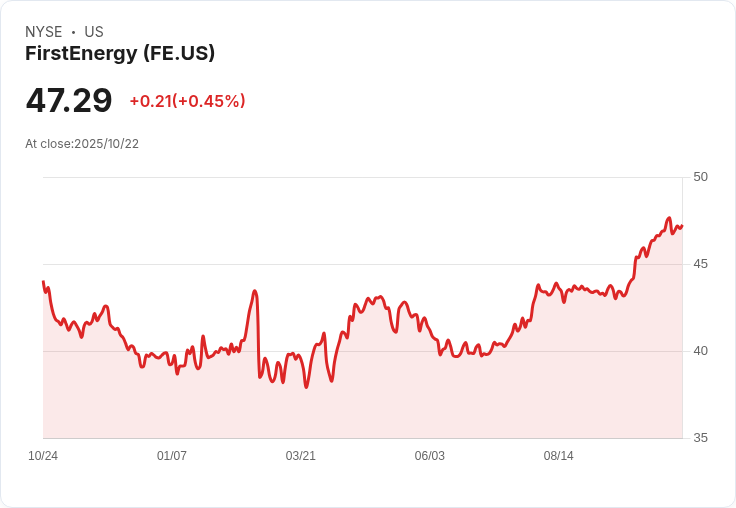Image resolution: width=736 pixels, height=508 pixels.
Task: Click the rightmost end of the price line
Action: tap(682, 226)
